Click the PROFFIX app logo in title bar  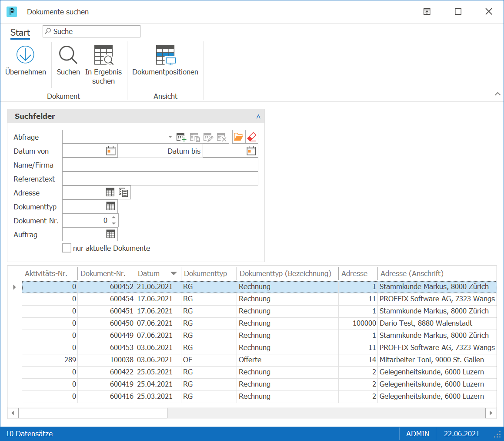pos(12,12)
